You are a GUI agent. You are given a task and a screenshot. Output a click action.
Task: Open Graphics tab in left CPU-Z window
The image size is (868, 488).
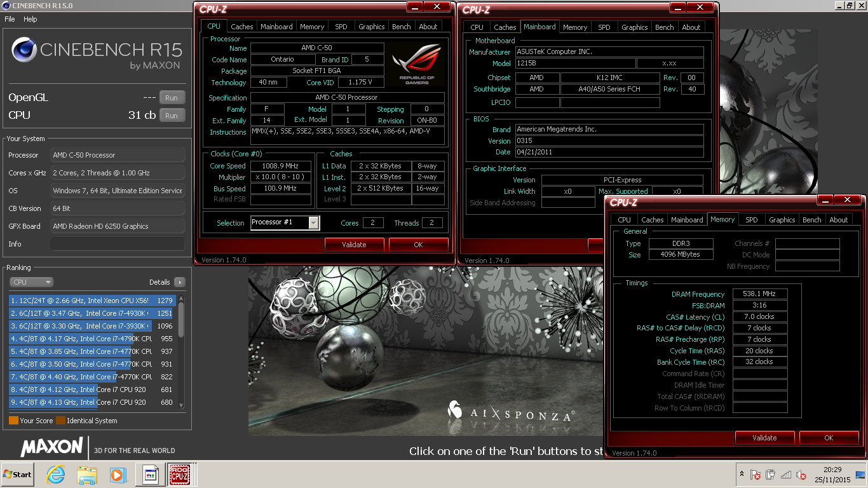[371, 27]
